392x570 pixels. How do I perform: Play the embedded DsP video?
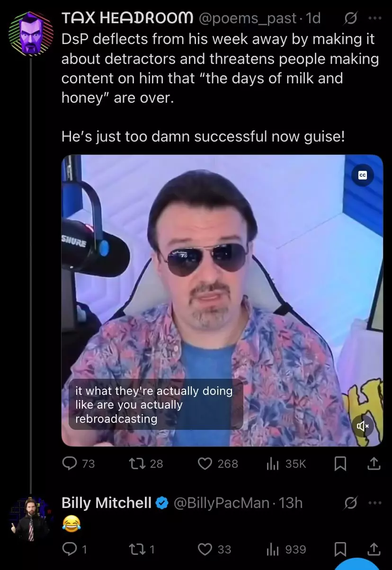222,300
